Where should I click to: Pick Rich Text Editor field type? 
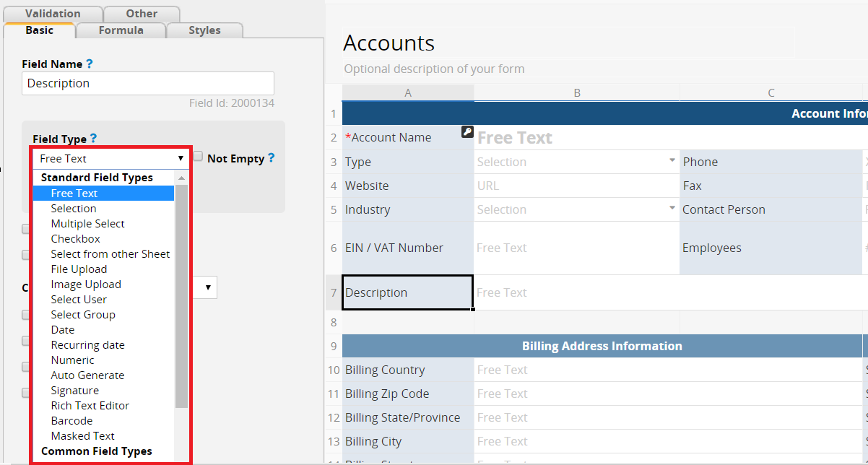pos(90,406)
